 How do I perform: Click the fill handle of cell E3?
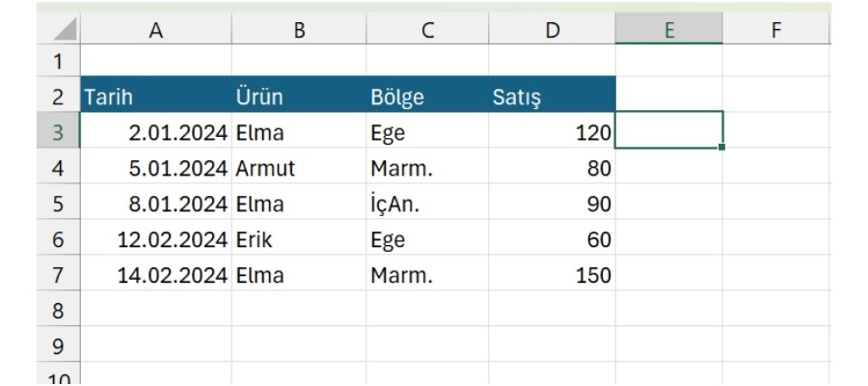(x=722, y=148)
